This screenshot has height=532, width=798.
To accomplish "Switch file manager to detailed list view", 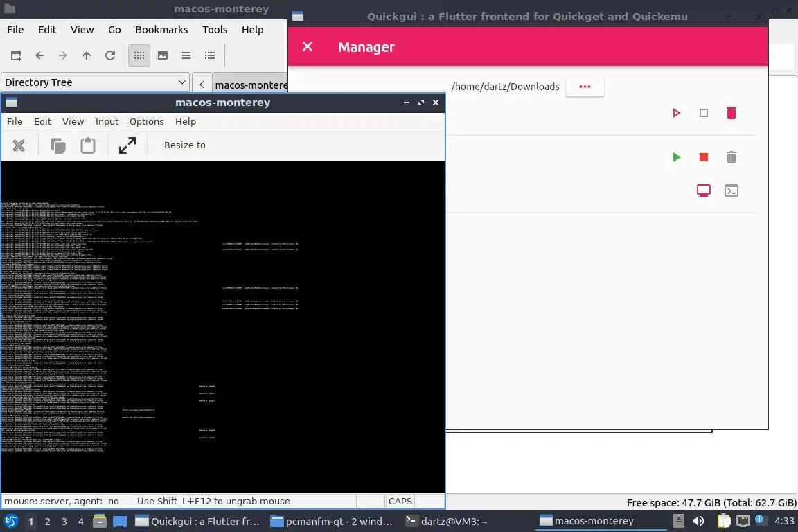I will pos(210,55).
